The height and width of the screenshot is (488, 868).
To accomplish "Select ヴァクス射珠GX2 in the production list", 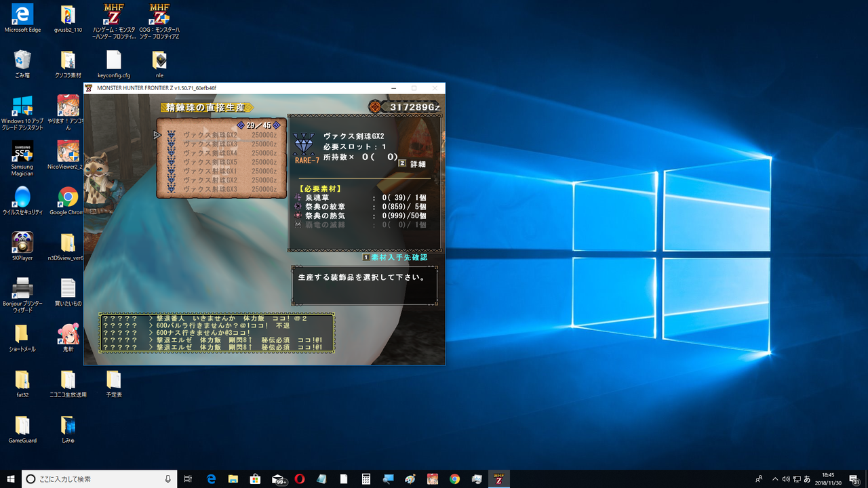I will (x=222, y=180).
